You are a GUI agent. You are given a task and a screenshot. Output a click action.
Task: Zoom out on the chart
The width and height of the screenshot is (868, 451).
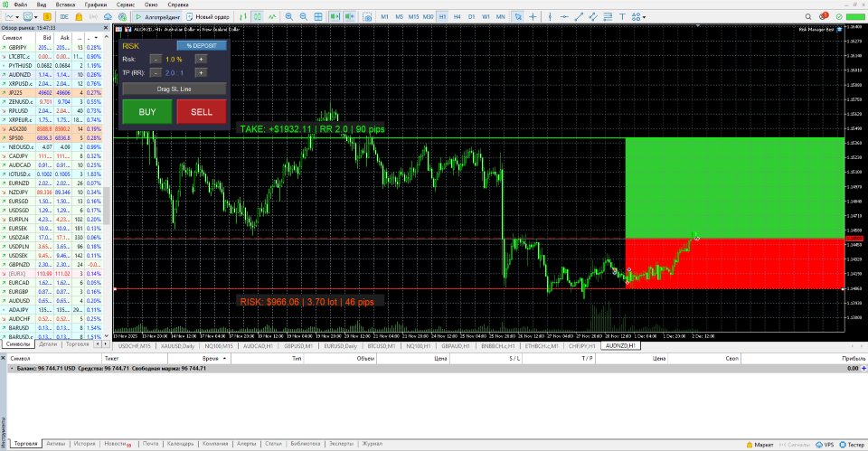[304, 16]
